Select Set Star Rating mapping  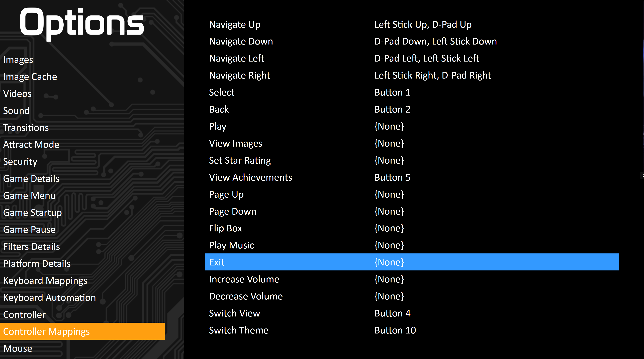tap(412, 160)
